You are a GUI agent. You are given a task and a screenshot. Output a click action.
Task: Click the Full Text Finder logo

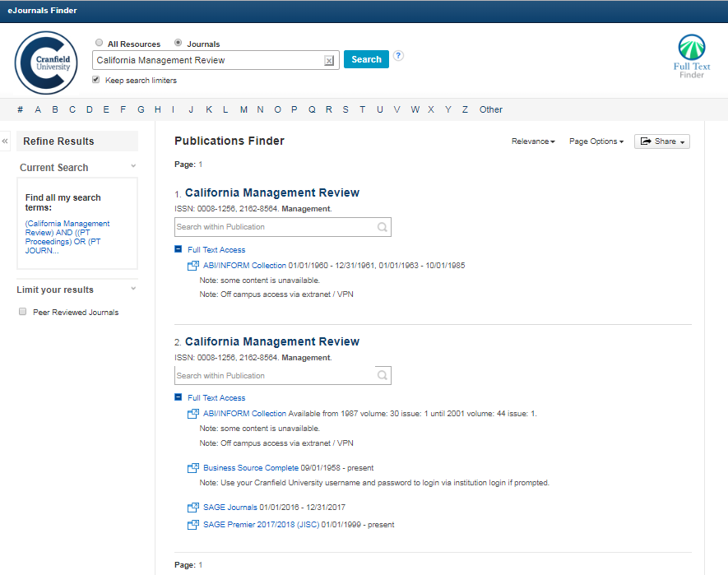(691, 58)
